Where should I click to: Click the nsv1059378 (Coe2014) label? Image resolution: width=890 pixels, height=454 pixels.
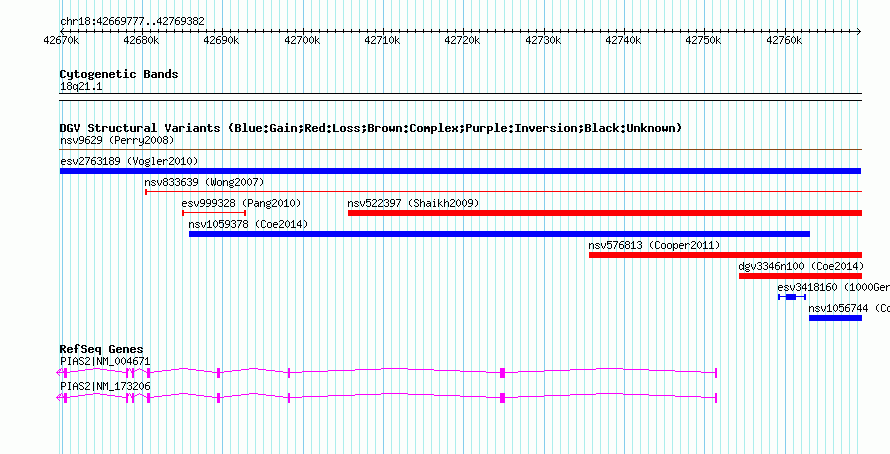248,224
